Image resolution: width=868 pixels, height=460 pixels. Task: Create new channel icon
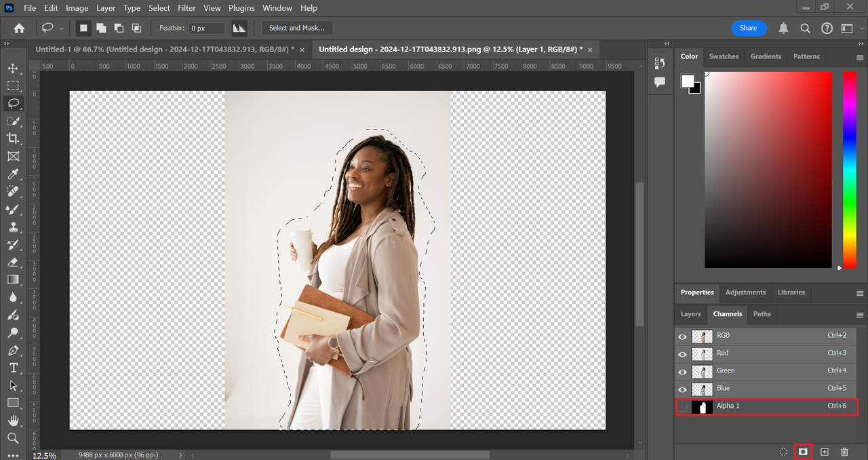tap(825, 451)
